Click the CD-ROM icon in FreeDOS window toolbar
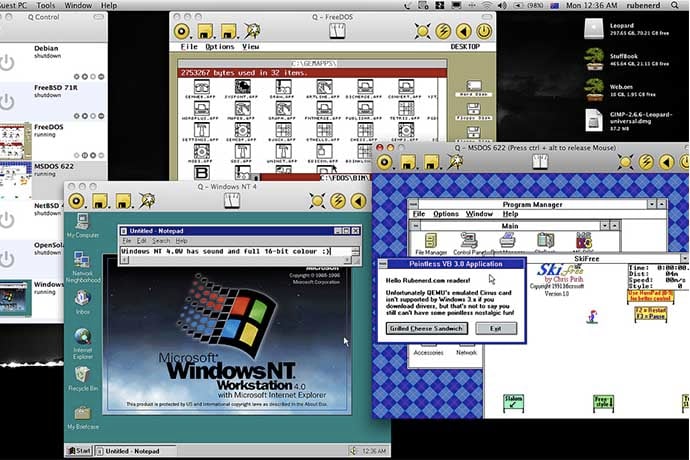Viewport: 690px width, 460px height. pyautogui.click(x=182, y=31)
